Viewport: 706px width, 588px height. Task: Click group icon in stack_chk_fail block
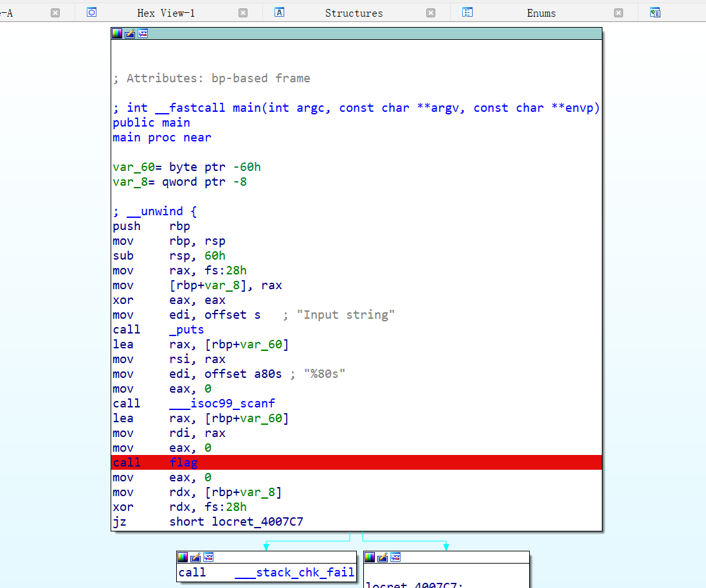coord(208,557)
